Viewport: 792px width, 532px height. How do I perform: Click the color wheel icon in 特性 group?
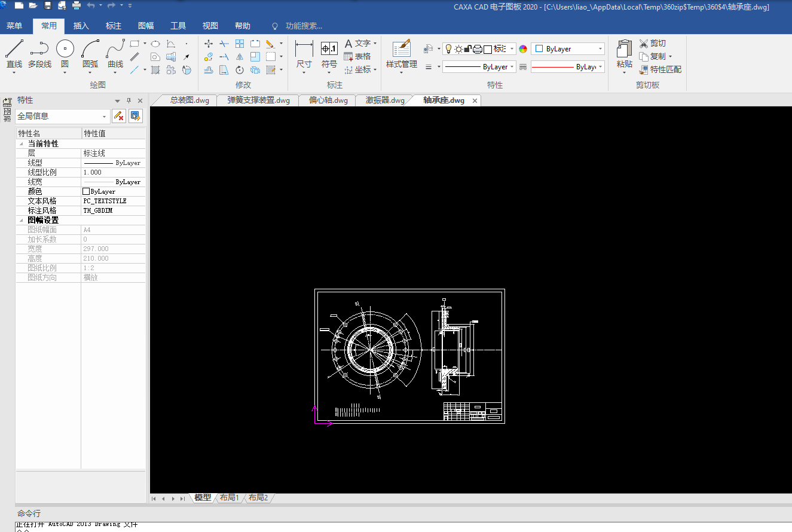(523, 49)
